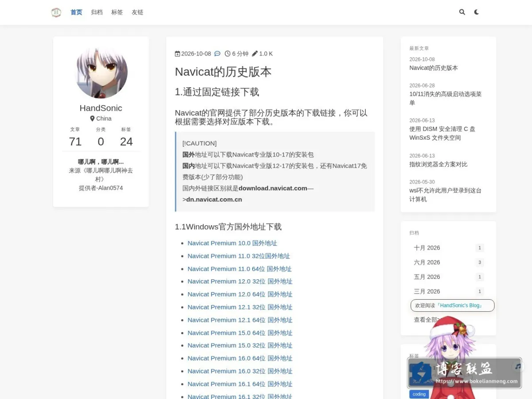
Task: Click the location pin icon next to China
Action: tap(92, 118)
